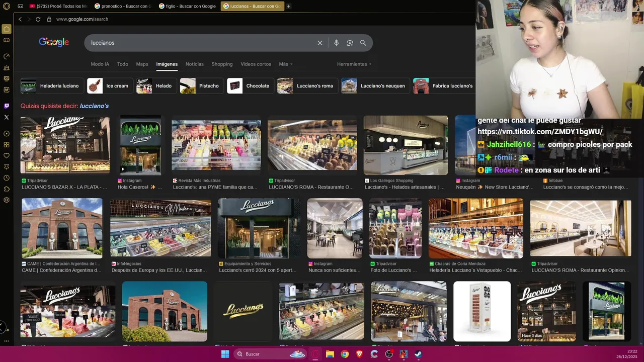This screenshot has width=644, height=362.
Task: Open "LUCCIANO'S BAZAR X - LA PLATA" image result
Action: pos(65,145)
